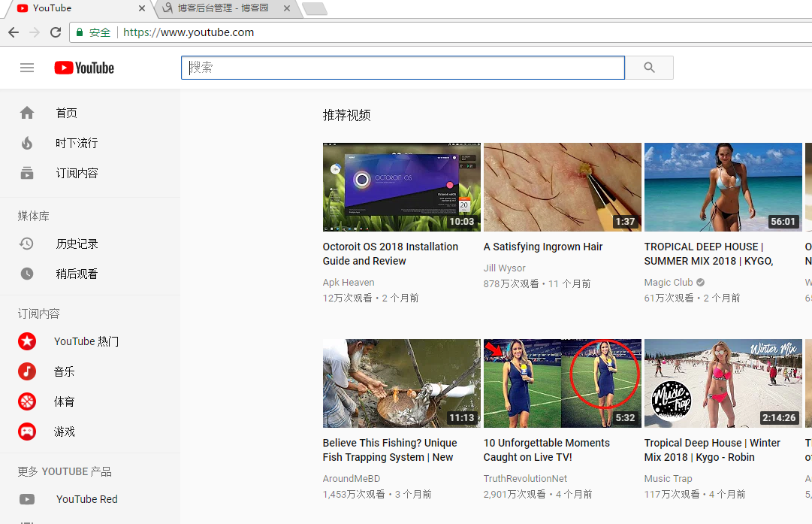
Task: Close the YouTube browser tab
Action: tap(142, 8)
